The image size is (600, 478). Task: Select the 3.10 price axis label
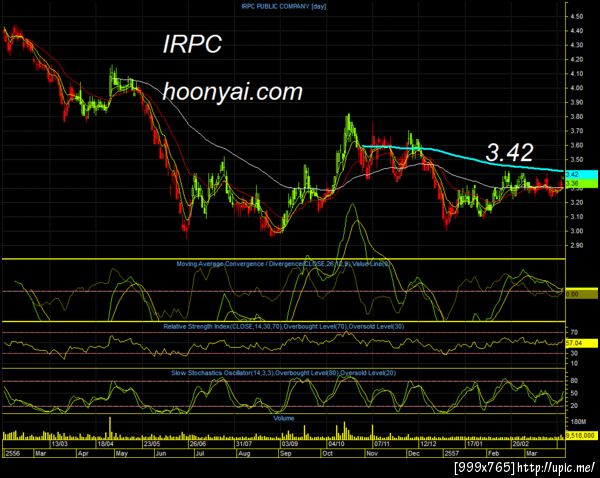[x=577, y=217]
